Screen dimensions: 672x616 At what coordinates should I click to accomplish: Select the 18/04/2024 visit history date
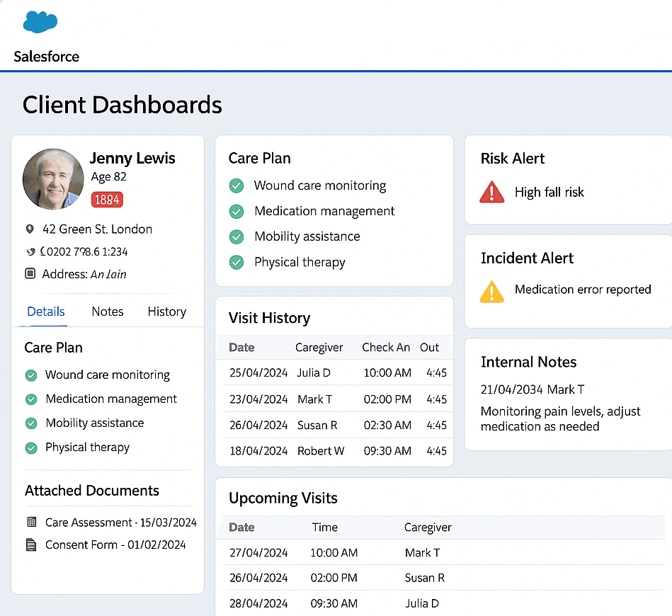258,451
